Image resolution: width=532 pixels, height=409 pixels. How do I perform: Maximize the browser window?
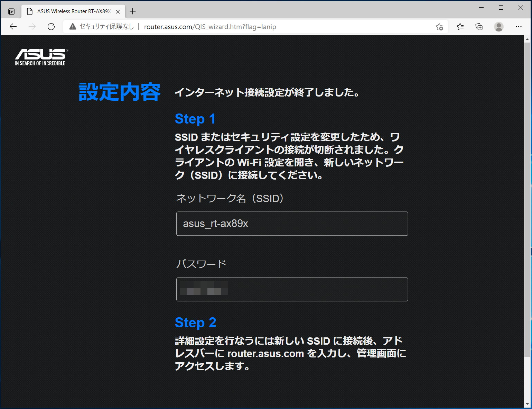[501, 8]
